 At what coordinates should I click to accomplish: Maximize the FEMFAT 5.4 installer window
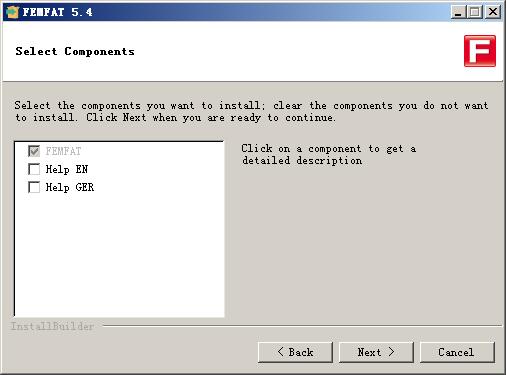[475, 12]
